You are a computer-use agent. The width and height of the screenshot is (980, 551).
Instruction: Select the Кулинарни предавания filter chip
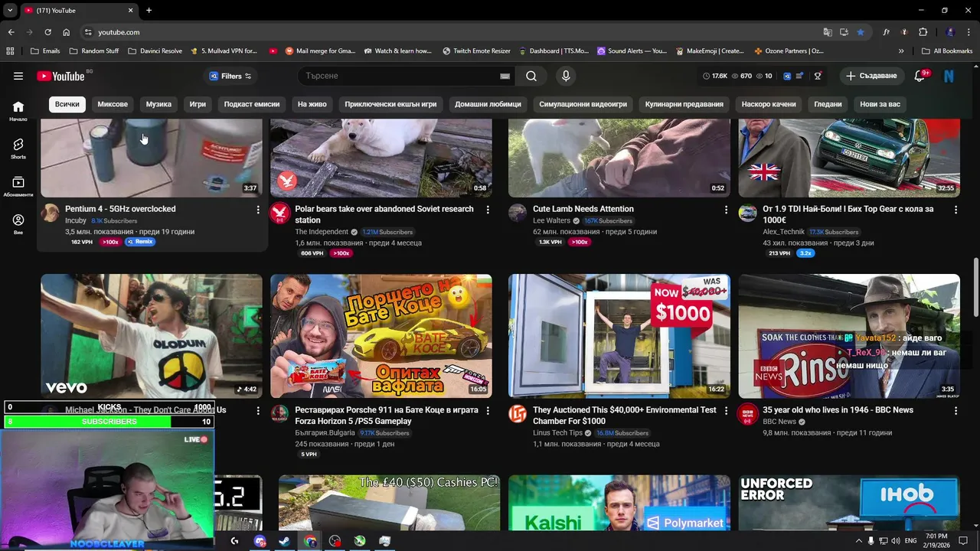tap(684, 104)
